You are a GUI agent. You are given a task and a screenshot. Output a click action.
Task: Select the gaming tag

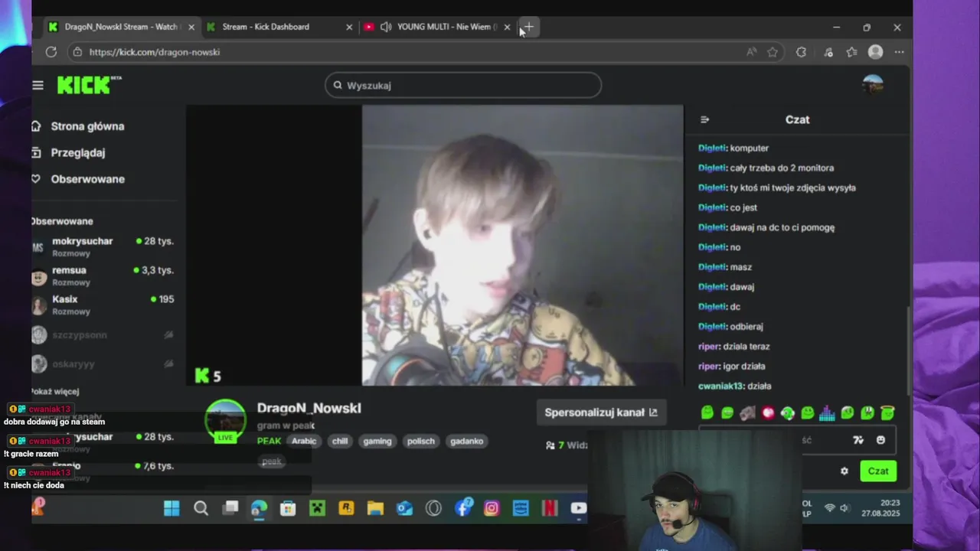[x=377, y=441]
